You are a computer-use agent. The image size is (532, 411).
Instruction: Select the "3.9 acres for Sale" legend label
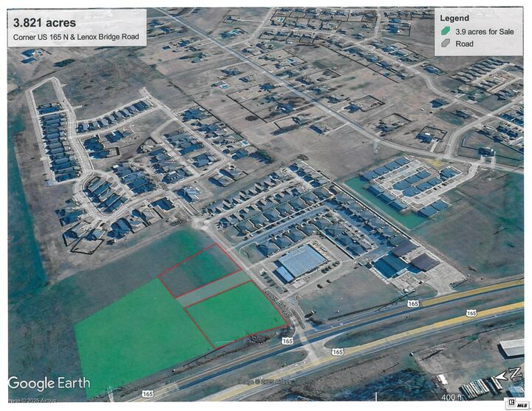(x=483, y=31)
